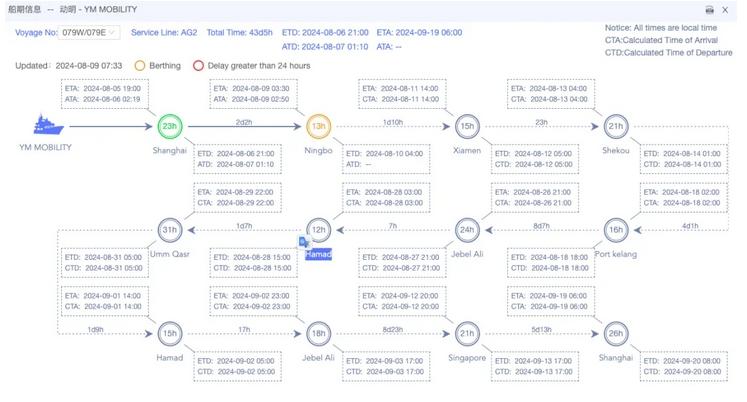
Task: Click the YM MOBILITY ship icon
Action: coord(48,125)
